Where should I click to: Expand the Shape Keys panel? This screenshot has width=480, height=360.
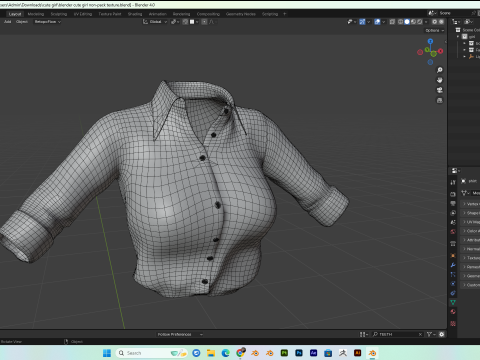[x=471, y=213]
